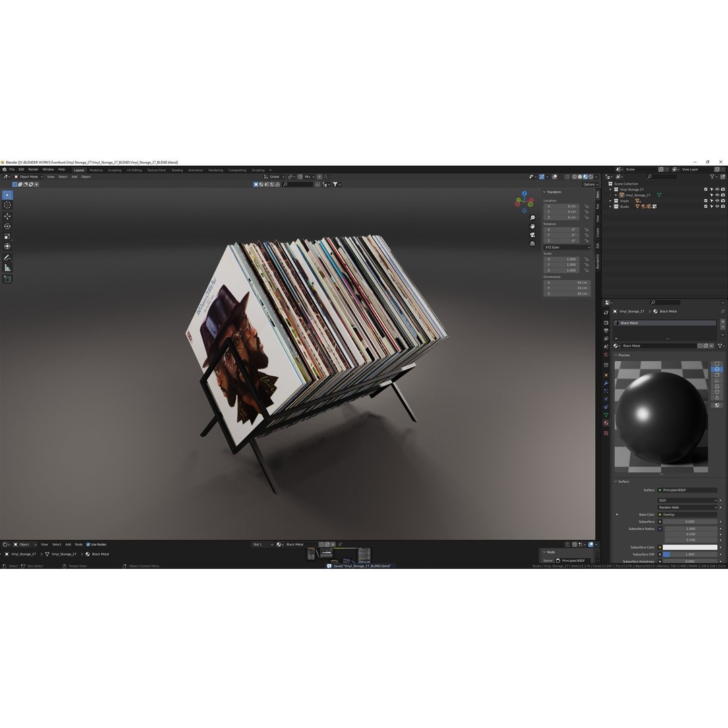
Task: Select the Rotate tool
Action: 7,226
